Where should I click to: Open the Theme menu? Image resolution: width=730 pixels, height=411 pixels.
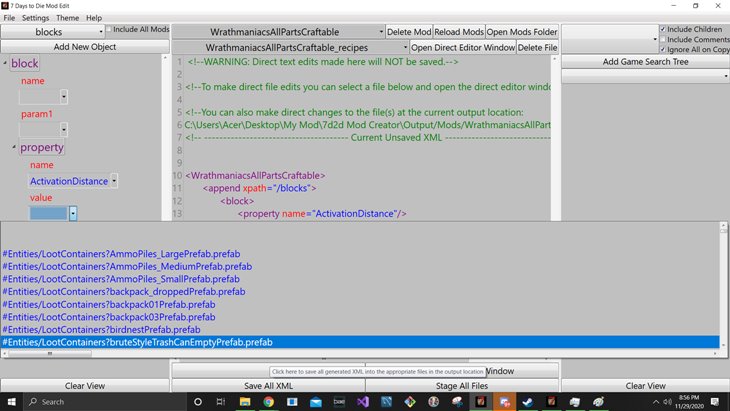tap(67, 18)
